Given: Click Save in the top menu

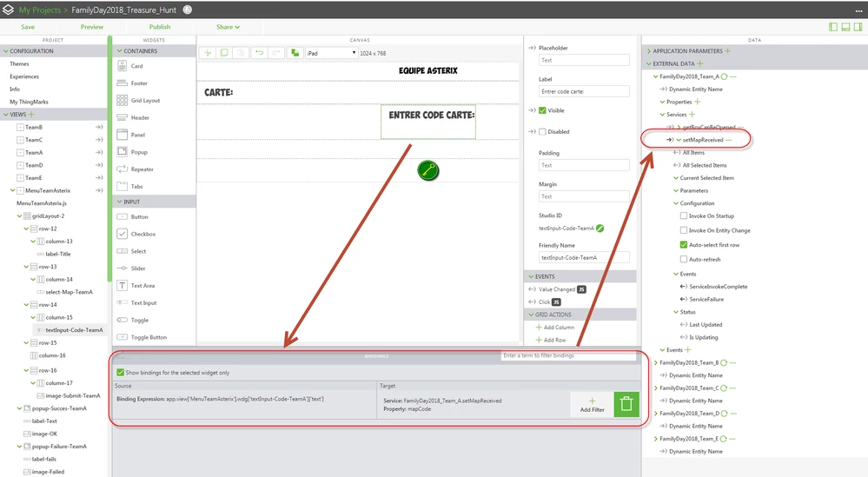Looking at the screenshot, I should tap(28, 27).
